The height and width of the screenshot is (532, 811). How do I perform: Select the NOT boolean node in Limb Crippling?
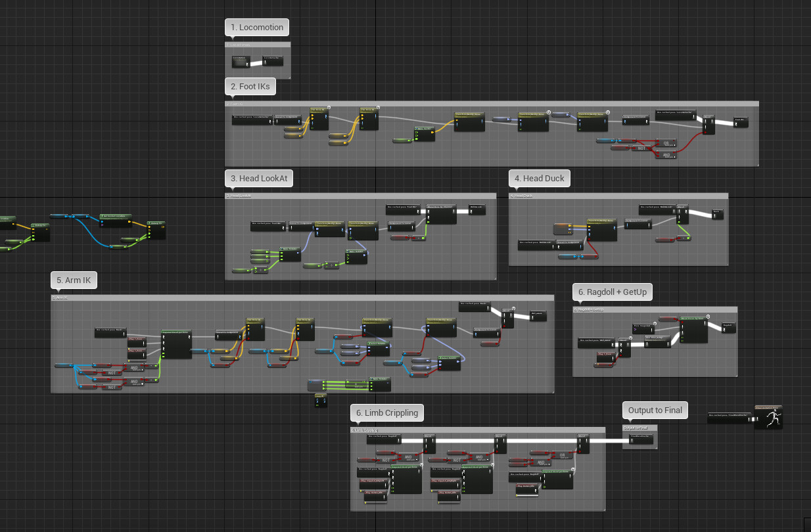coord(386,460)
